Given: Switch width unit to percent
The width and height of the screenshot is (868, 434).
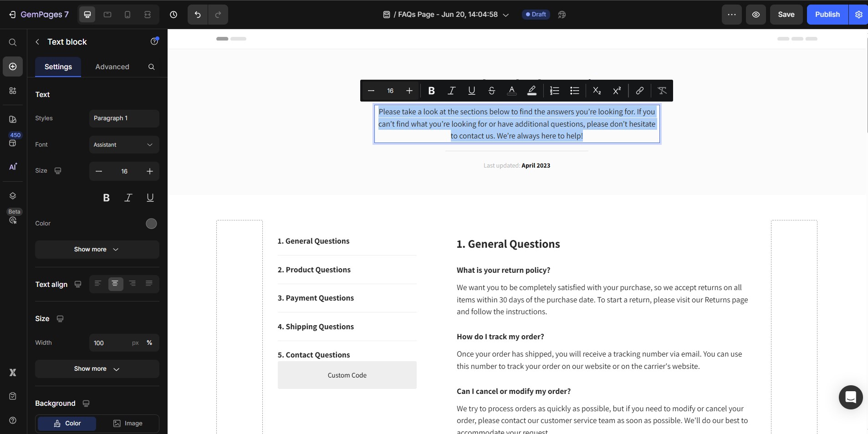Looking at the screenshot, I should 149,343.
